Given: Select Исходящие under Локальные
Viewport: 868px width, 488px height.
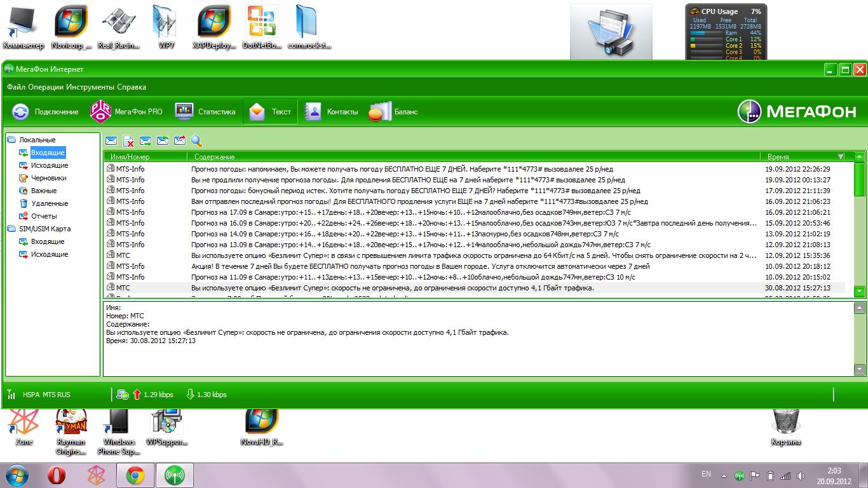Looking at the screenshot, I should (50, 165).
